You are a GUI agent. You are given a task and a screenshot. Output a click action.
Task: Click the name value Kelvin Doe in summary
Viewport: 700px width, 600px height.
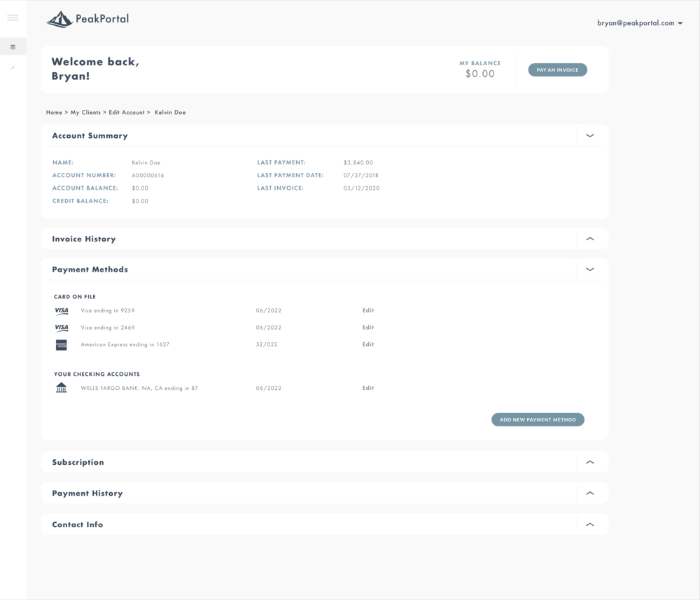click(x=146, y=162)
